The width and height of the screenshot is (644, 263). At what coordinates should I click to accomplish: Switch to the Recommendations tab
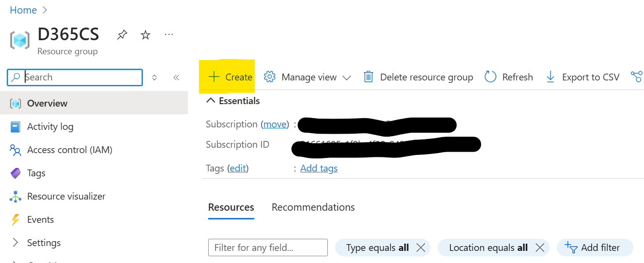[x=313, y=207]
